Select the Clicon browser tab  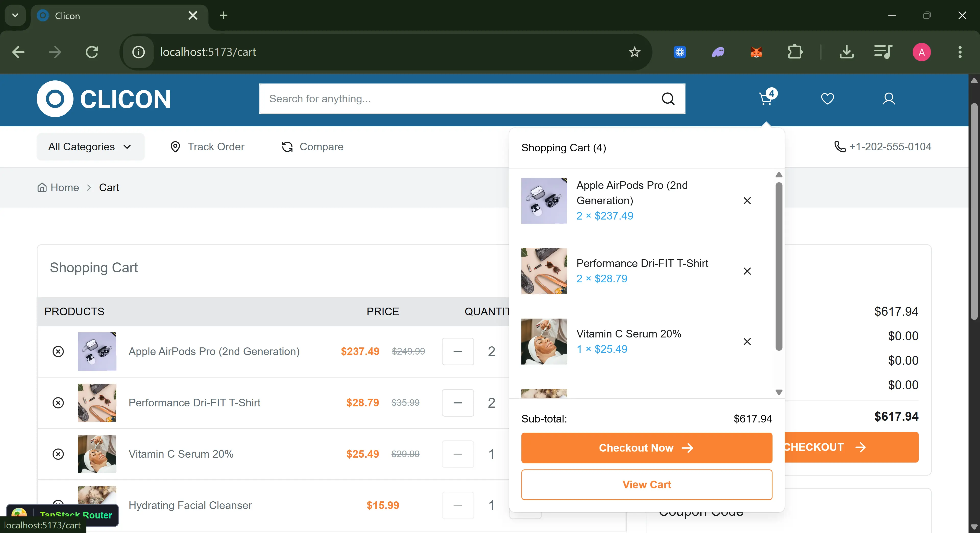coord(119,16)
